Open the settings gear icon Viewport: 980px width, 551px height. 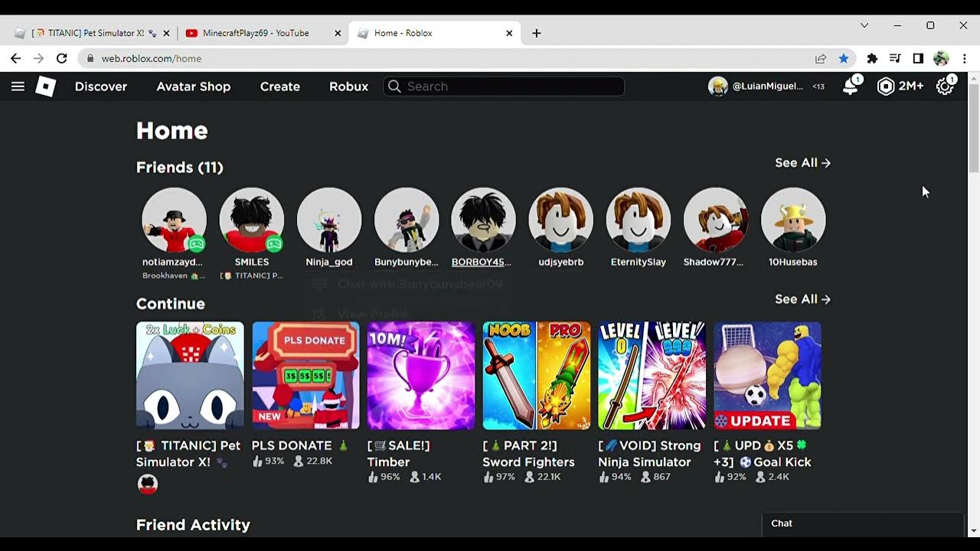click(x=945, y=86)
